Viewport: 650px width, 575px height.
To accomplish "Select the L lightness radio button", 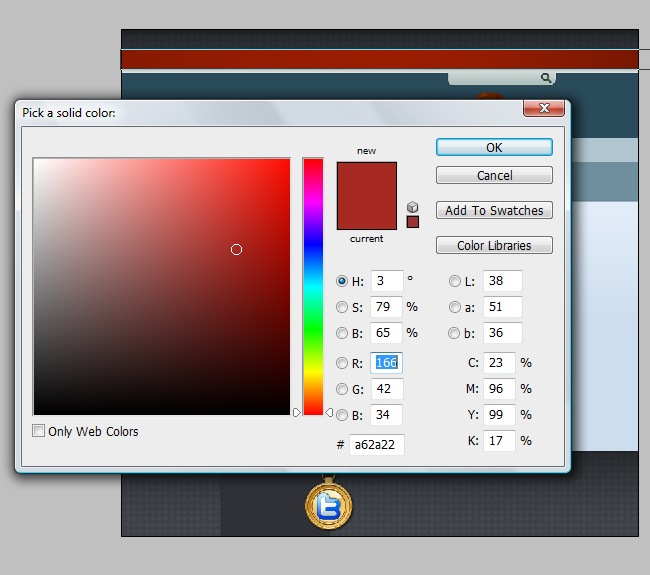I will click(454, 281).
